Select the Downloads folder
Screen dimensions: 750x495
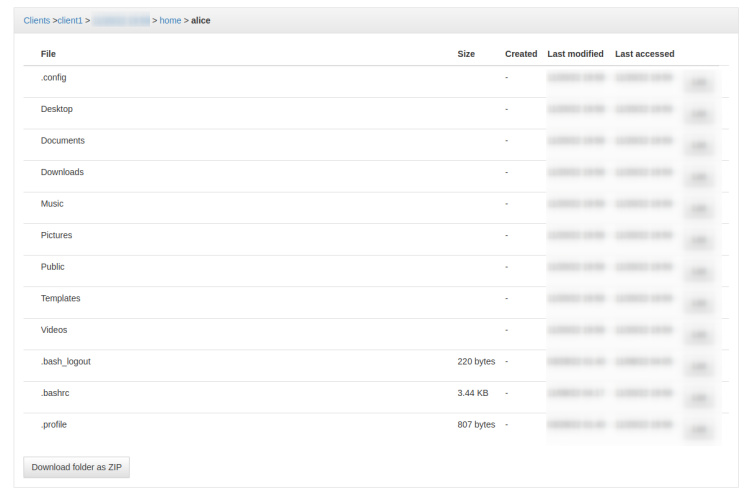[x=62, y=172]
